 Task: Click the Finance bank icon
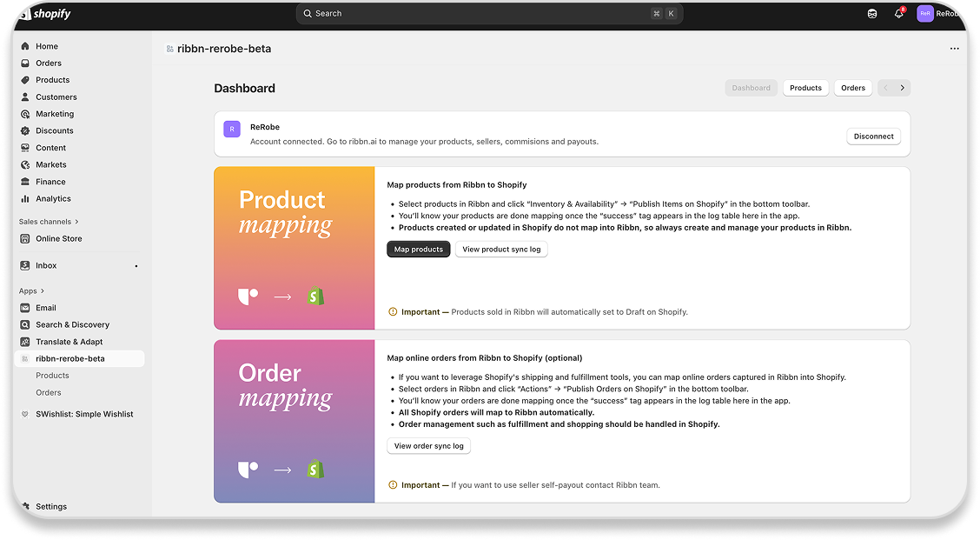tap(25, 182)
